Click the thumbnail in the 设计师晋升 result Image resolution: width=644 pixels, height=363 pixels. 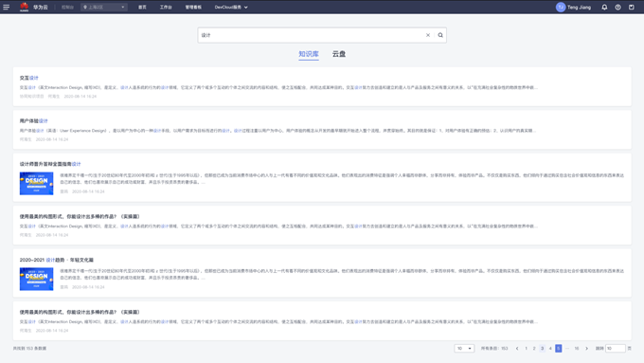pos(37,183)
